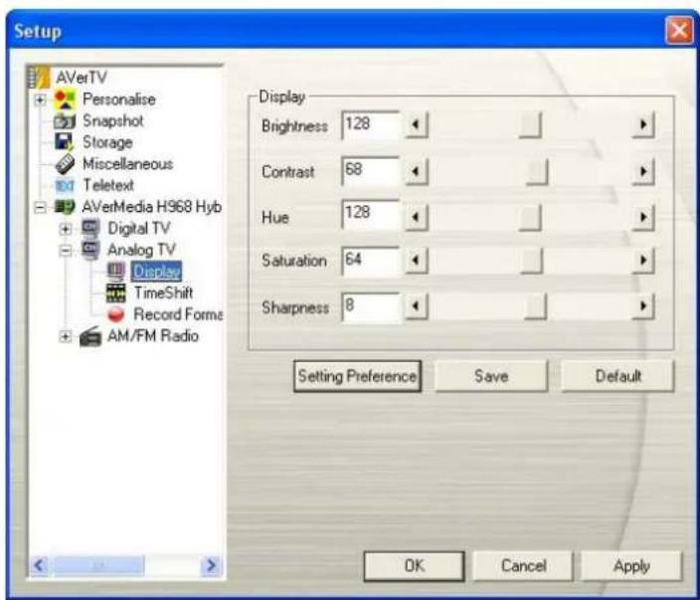Increase Contrast with right arrow
Viewport: 700px width, 600px height.
643,172
